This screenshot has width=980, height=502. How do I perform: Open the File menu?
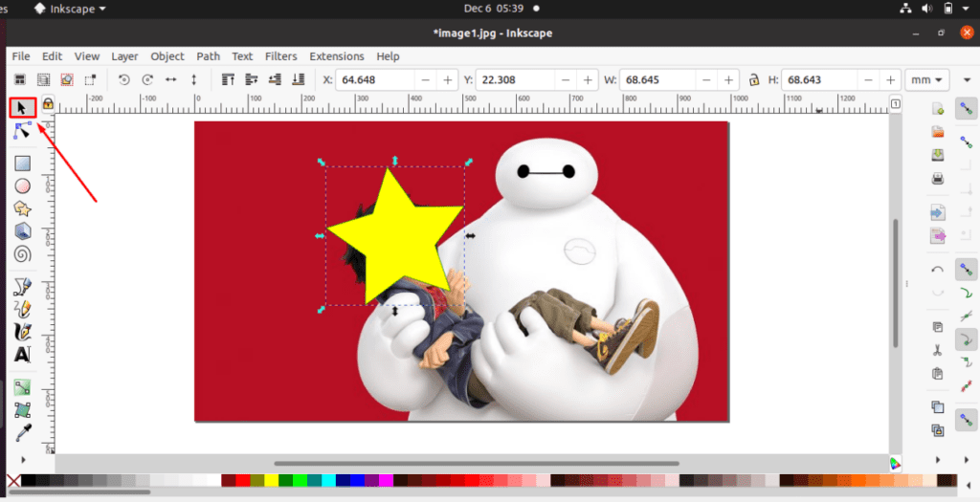click(21, 56)
